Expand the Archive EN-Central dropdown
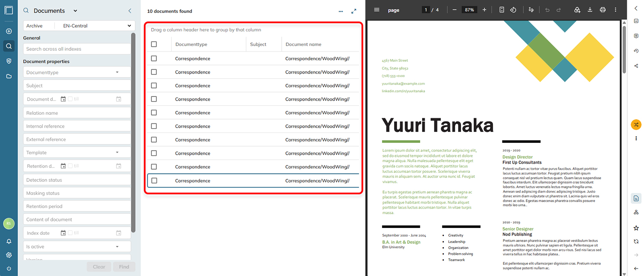The height and width of the screenshot is (276, 644). (x=79, y=26)
